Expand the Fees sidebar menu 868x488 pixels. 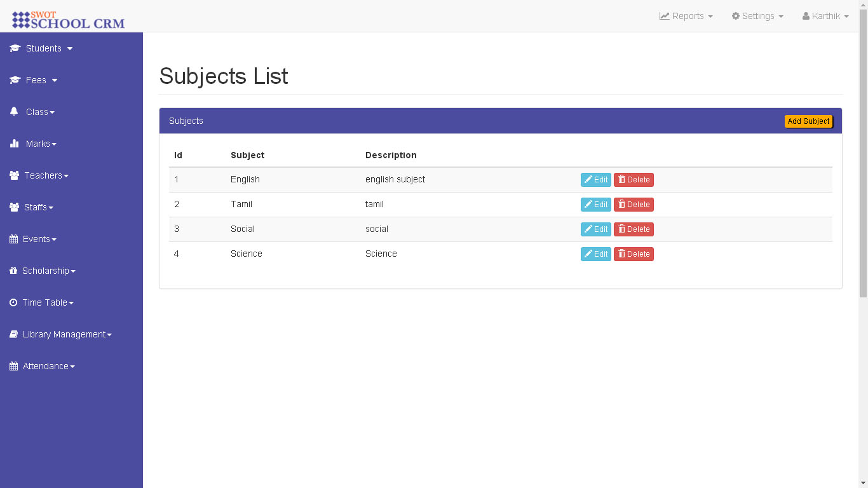pos(36,80)
